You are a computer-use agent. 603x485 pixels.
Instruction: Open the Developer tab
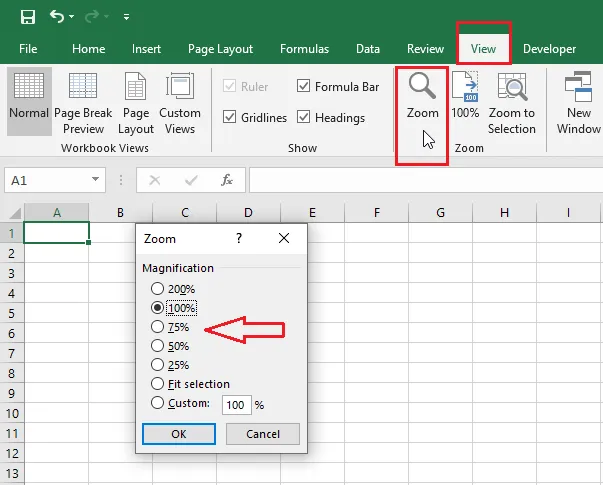(x=549, y=49)
